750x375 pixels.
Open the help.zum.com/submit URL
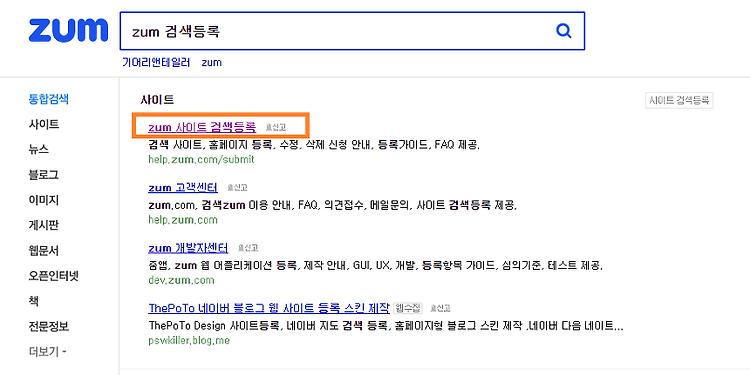click(x=201, y=160)
